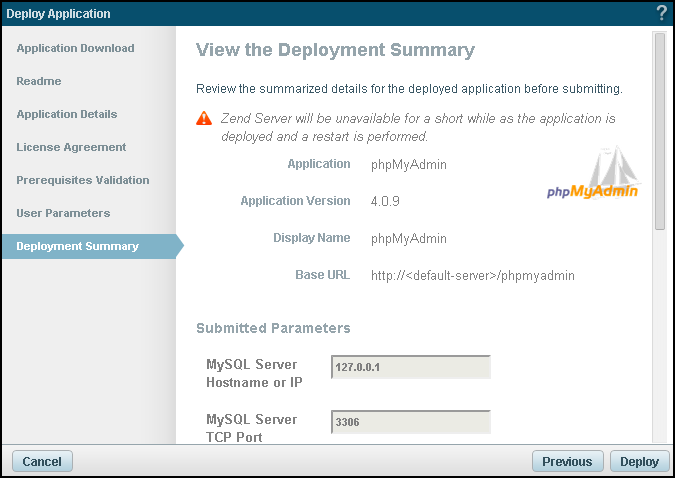Open the User Parameters step
The height and width of the screenshot is (478, 675).
click(63, 213)
